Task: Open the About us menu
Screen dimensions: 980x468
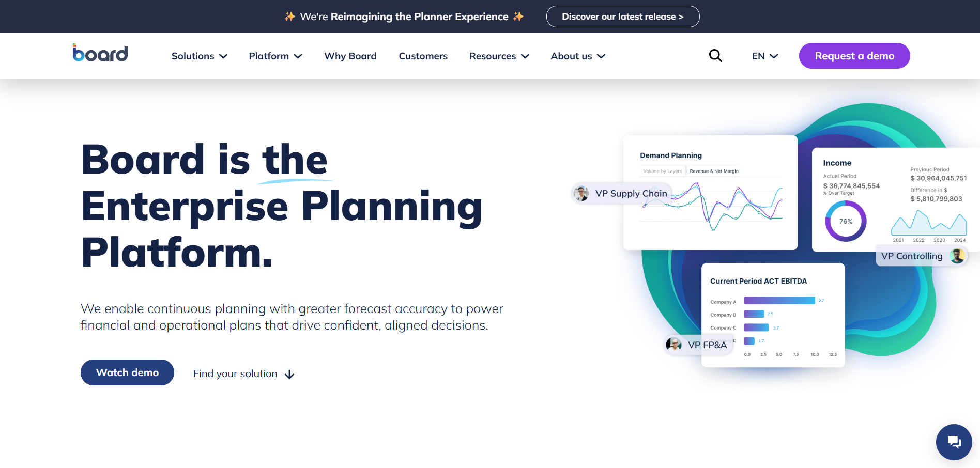Action: (578, 56)
